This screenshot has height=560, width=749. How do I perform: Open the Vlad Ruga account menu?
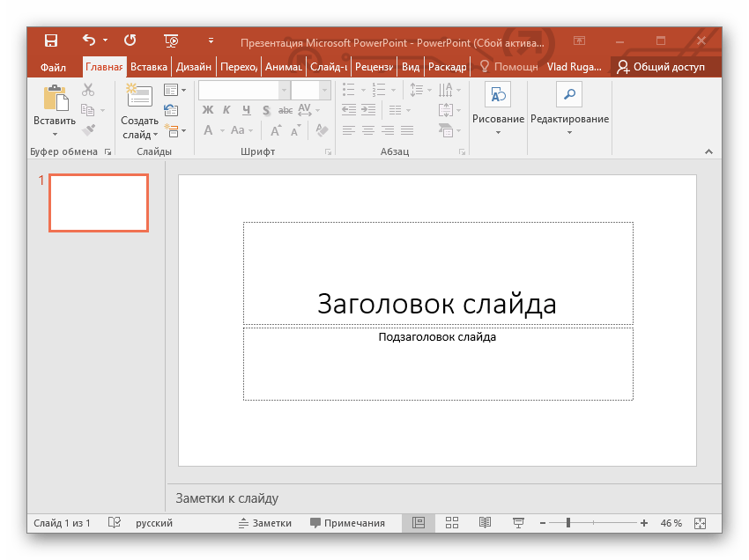[575, 67]
